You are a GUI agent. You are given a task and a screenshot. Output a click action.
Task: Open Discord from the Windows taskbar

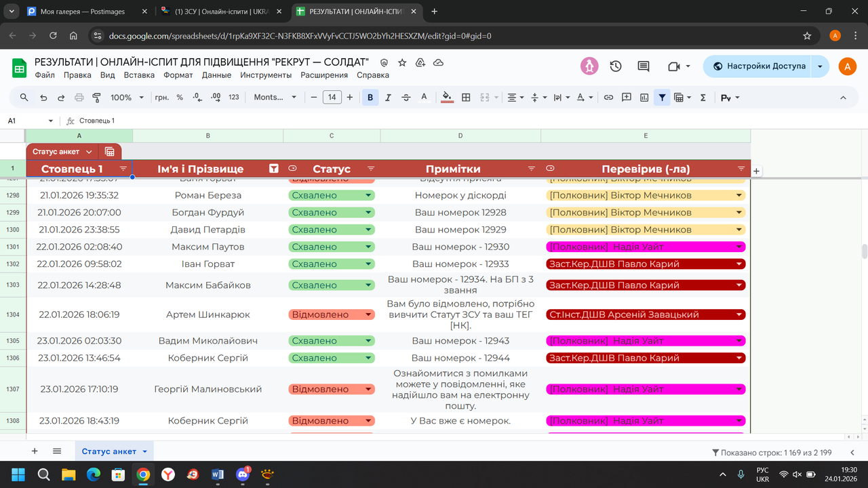(243, 474)
